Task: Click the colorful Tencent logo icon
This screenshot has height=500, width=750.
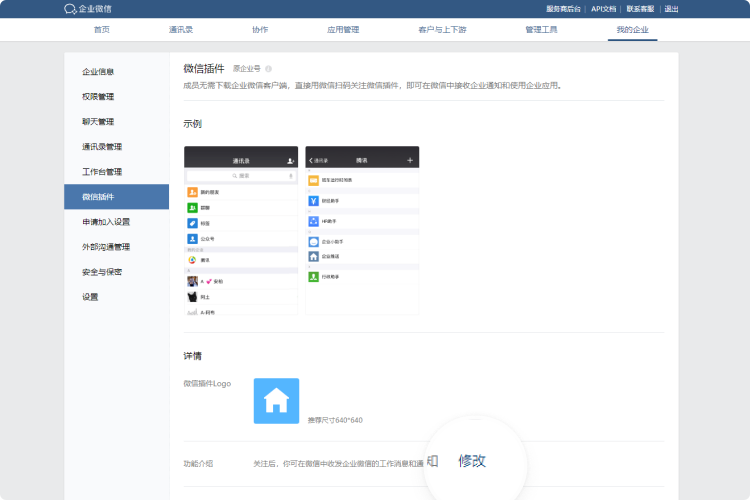Action: click(192, 260)
